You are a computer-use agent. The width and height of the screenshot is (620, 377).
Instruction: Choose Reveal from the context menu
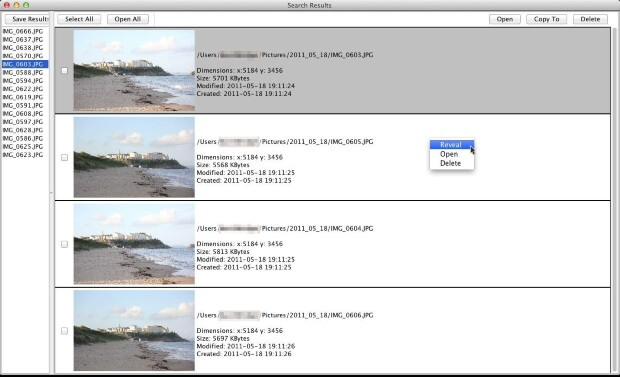point(452,145)
